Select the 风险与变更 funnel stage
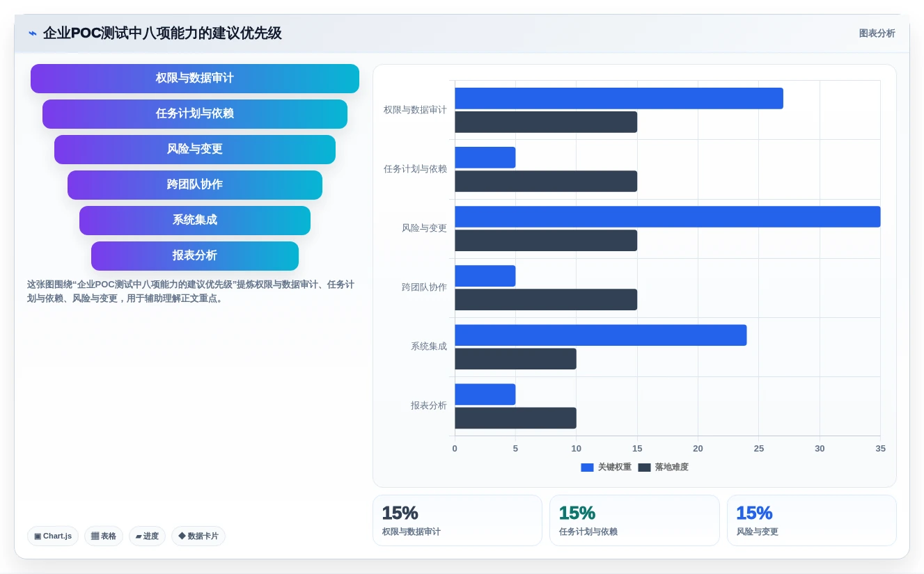Viewport: 924px width, 574px height. [x=195, y=150]
